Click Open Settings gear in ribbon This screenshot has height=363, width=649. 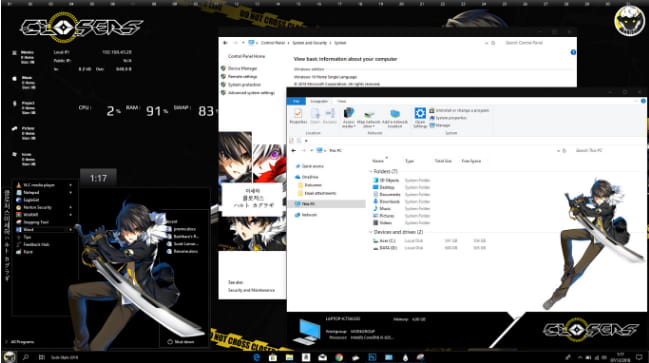coord(420,118)
